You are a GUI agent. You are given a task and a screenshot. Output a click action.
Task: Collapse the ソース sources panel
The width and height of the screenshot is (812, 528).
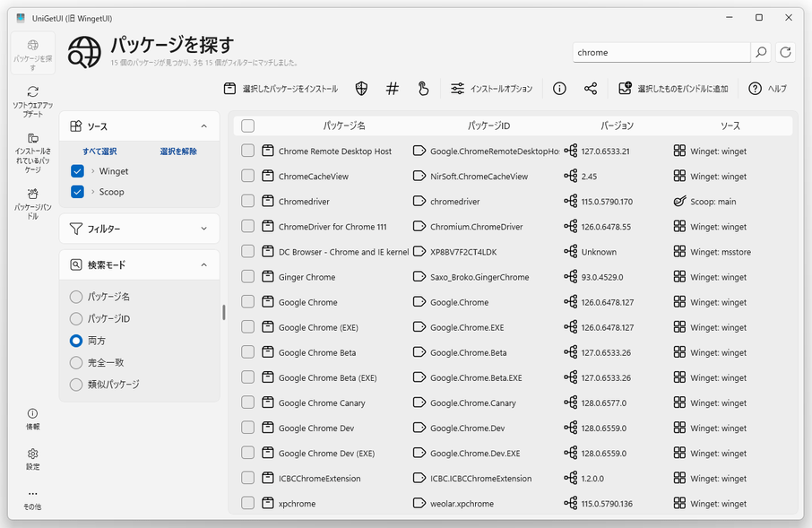203,126
